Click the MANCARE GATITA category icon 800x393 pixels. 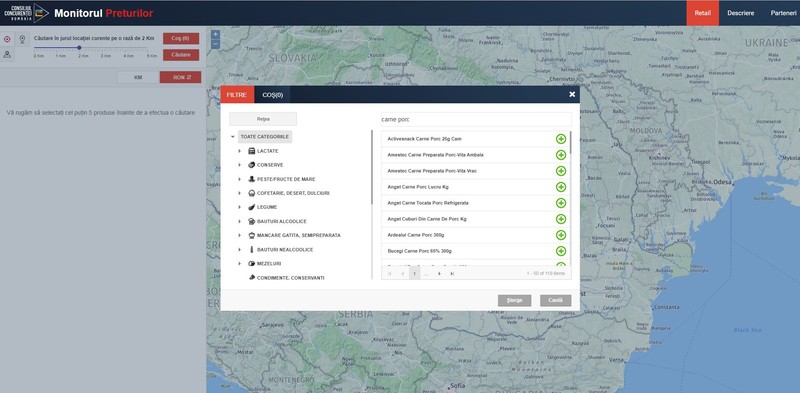[251, 235]
